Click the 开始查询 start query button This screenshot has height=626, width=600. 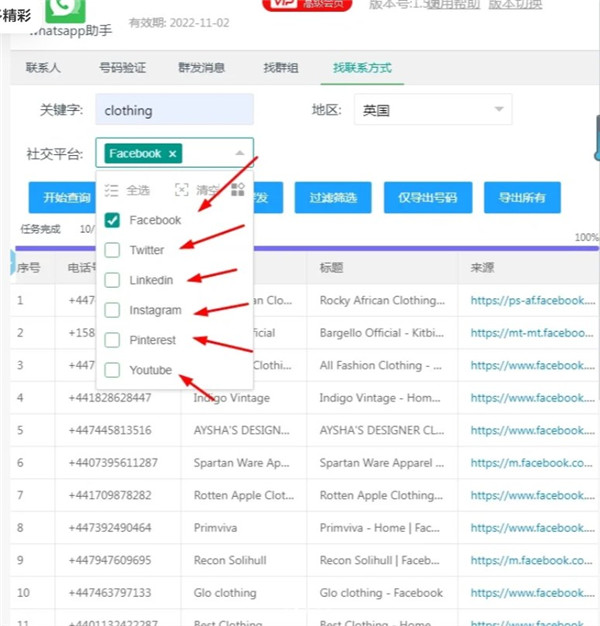click(59, 198)
